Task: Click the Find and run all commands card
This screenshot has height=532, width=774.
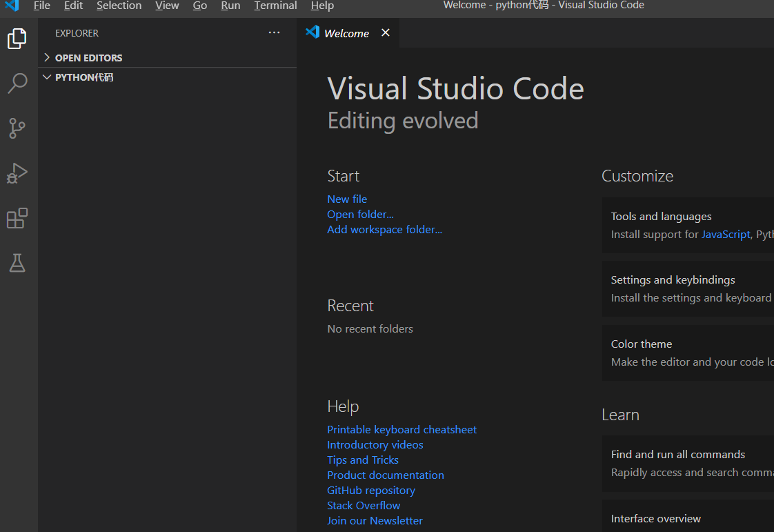Action: click(688, 463)
